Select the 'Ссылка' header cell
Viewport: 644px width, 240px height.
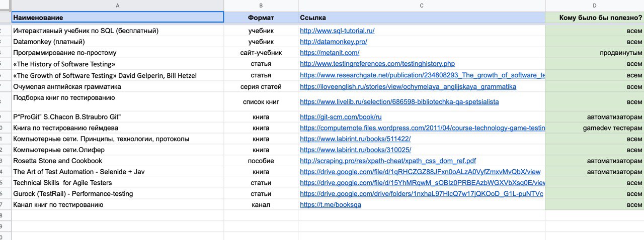click(x=422, y=18)
